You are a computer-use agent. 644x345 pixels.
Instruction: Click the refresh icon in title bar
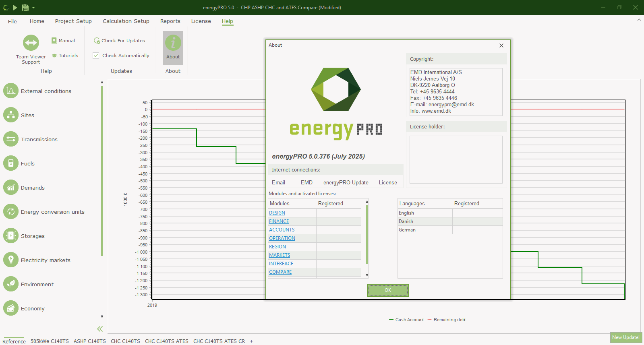coord(6,7)
